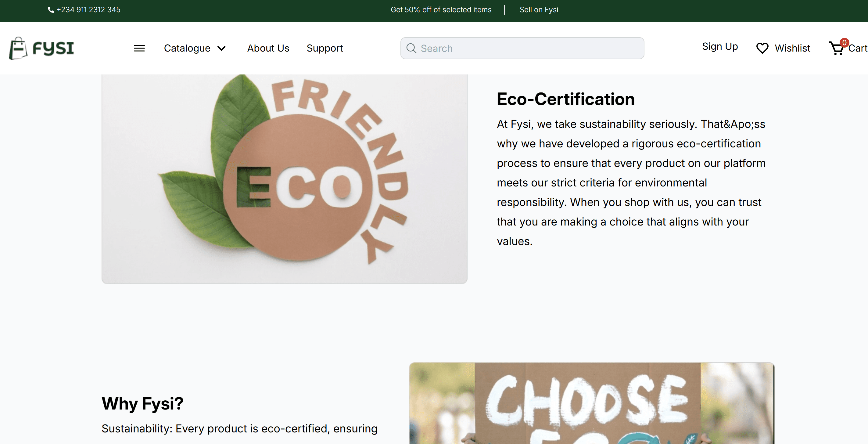Click the heart icon for Wishlist
This screenshot has width=868, height=444.
[x=762, y=48]
